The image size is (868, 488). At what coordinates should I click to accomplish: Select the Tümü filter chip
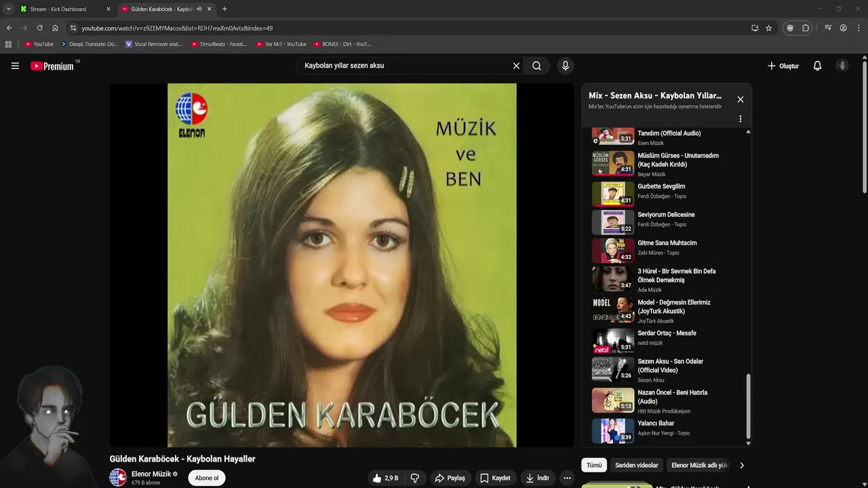(x=594, y=466)
